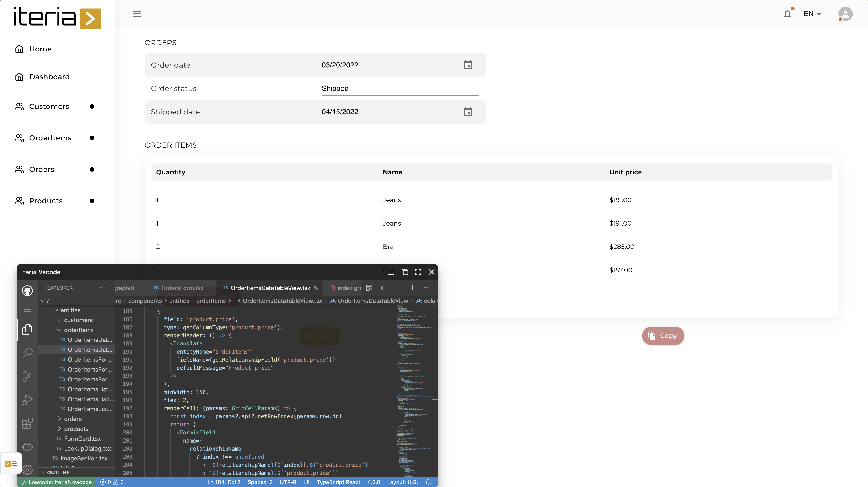The image size is (868, 487).
Task: Open the Source Control view icon
Action: click(27, 376)
